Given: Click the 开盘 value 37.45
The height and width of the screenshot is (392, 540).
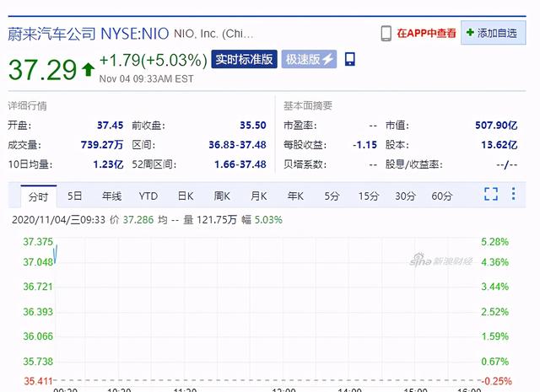Looking at the screenshot, I should pyautogui.click(x=110, y=126).
